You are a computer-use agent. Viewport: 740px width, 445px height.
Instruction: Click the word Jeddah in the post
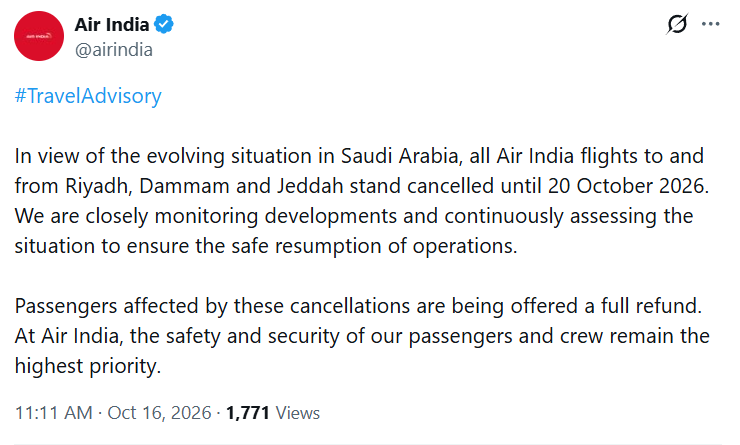point(310,186)
